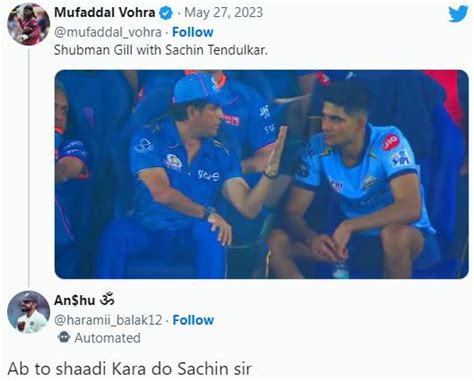
Task: Click the Jio logo on light blue jersey
Action: (x=390, y=142)
